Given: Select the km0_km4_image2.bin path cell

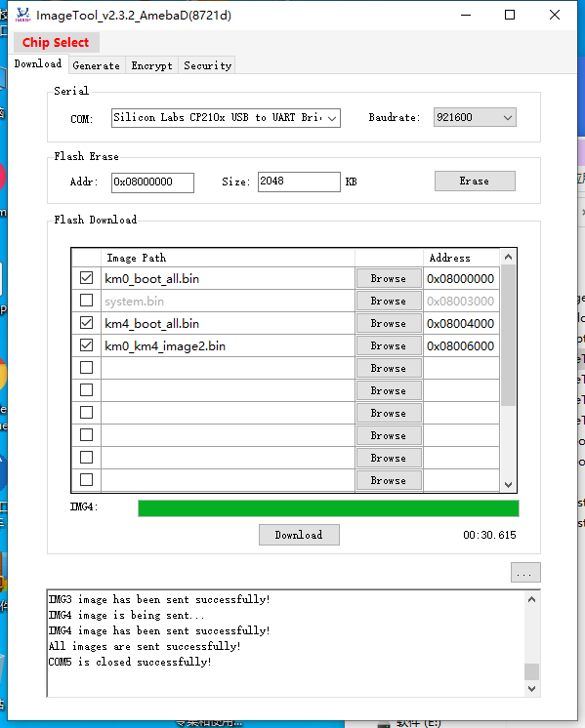Looking at the screenshot, I should (x=229, y=345).
